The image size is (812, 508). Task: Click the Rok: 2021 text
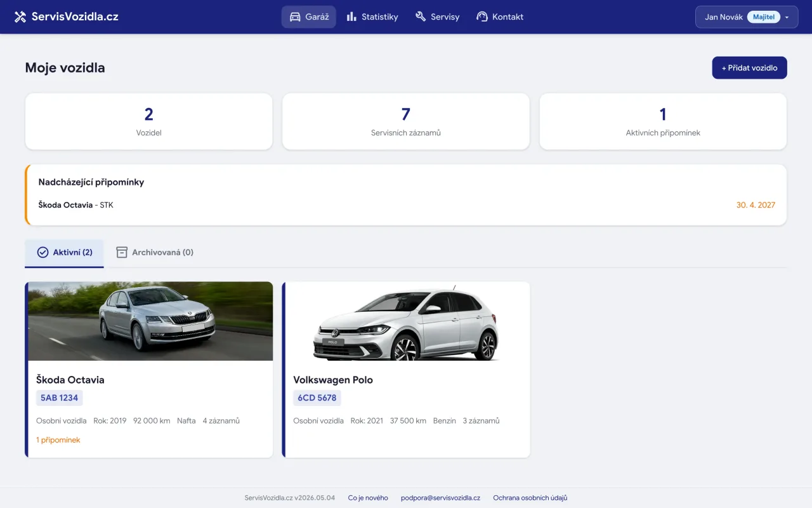[x=367, y=421]
